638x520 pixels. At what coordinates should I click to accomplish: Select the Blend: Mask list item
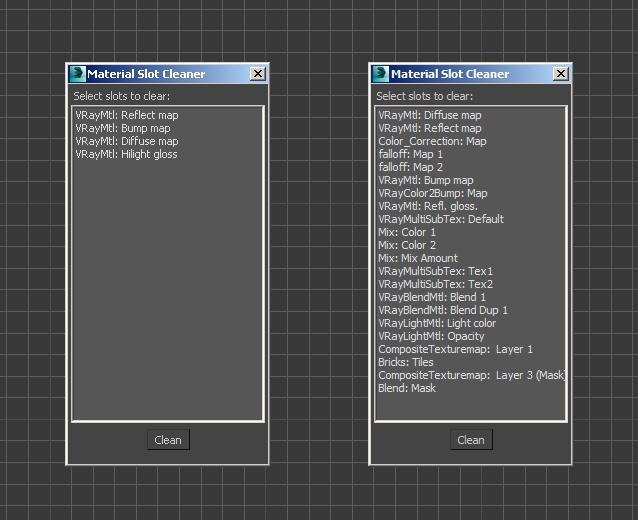(407, 388)
